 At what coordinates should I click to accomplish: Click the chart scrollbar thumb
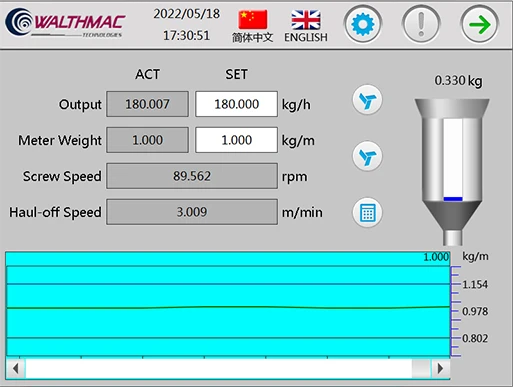[421, 368]
